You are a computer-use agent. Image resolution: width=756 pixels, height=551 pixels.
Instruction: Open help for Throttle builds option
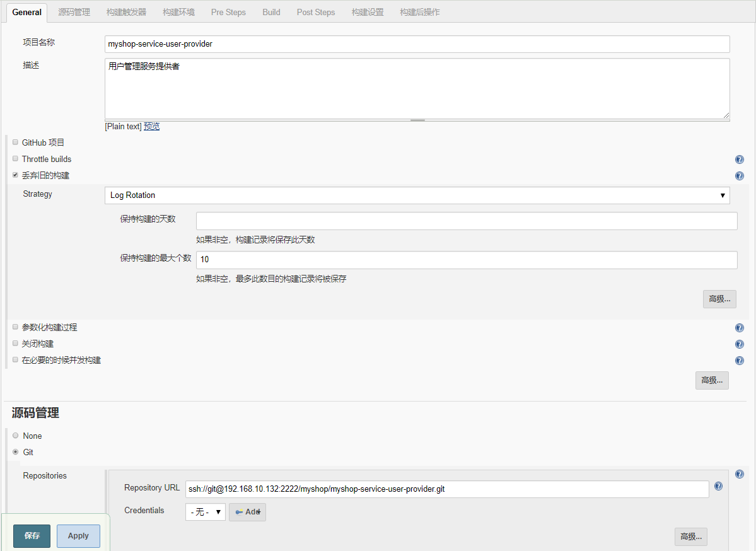pos(739,159)
